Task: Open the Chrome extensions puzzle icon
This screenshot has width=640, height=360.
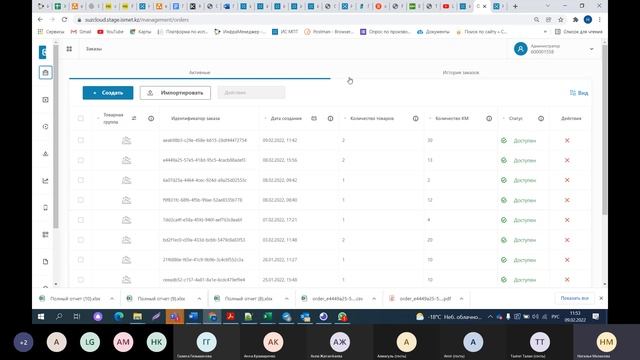Action: (575, 19)
